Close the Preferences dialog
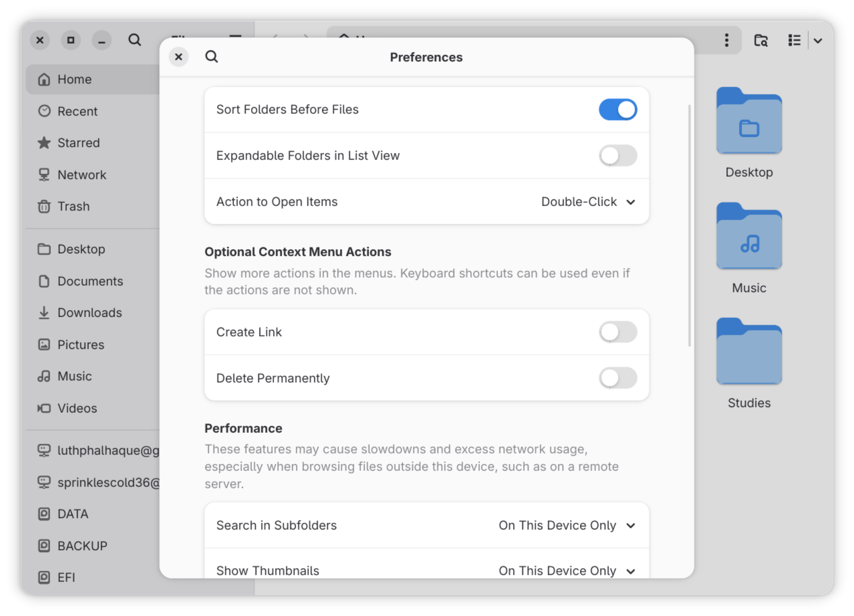 coord(178,57)
